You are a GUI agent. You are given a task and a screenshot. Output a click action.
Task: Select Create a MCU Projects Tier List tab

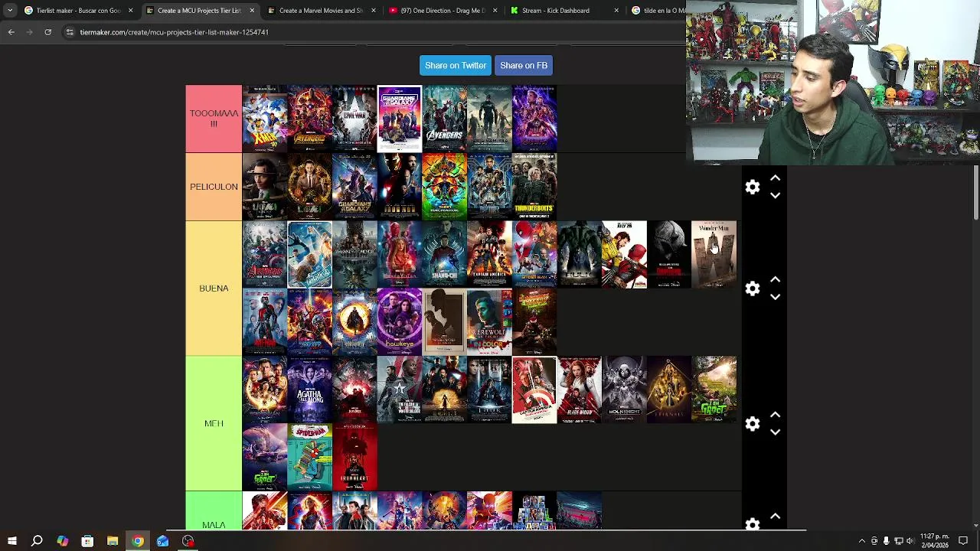coord(199,11)
